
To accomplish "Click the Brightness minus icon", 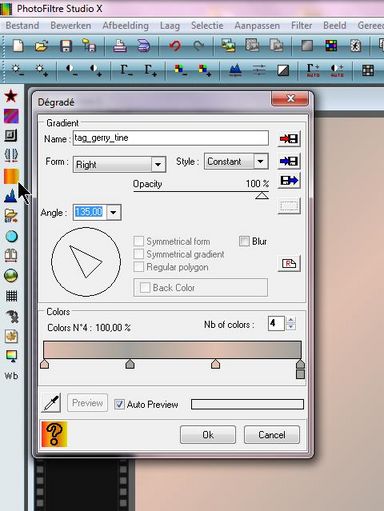I will pos(17,70).
